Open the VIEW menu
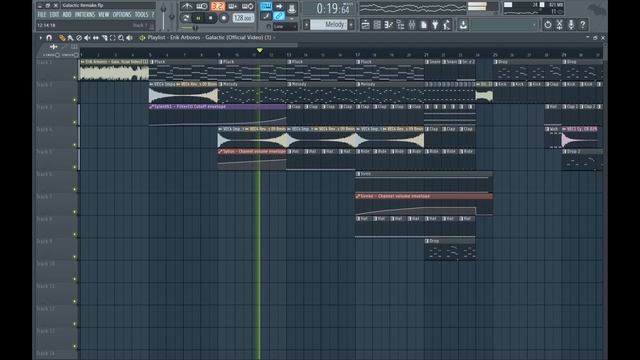Viewport: 640px width, 360px height. coord(104,15)
